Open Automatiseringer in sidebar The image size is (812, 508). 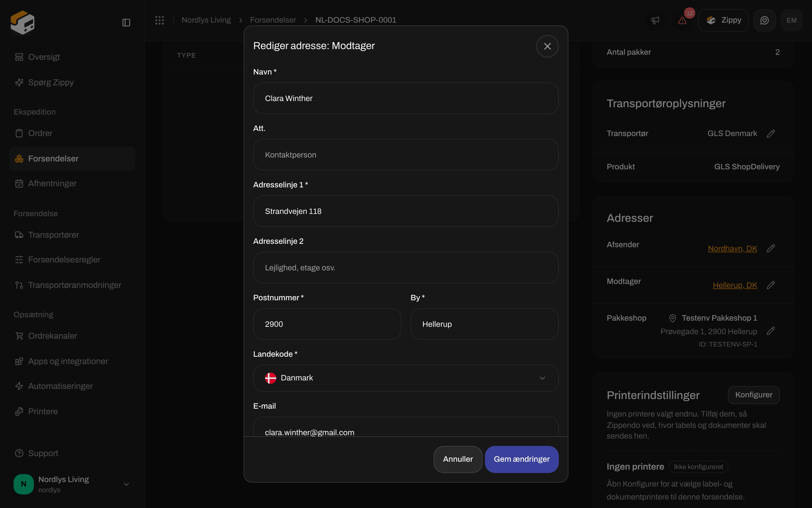[x=72, y=386]
